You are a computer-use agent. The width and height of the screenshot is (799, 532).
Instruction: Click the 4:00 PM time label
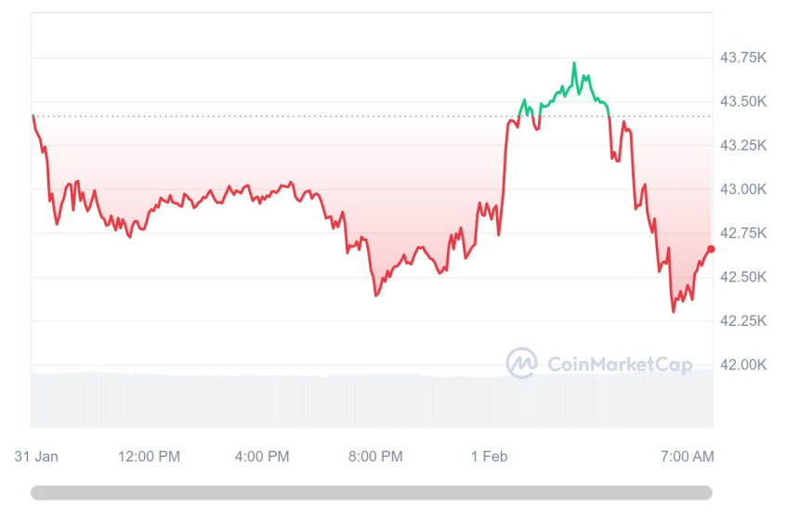tap(262, 456)
